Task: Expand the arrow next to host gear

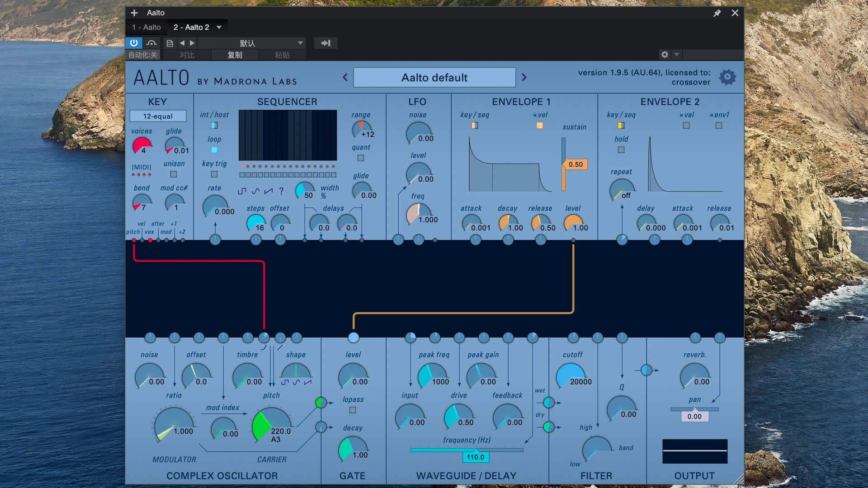Action: coord(677,54)
